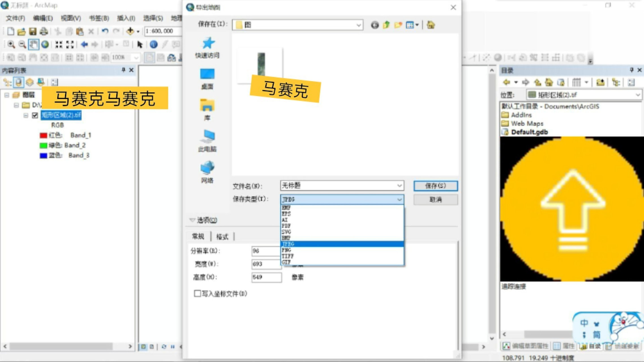Click the 取消 cancel button
This screenshot has height=362, width=644.
tap(435, 199)
